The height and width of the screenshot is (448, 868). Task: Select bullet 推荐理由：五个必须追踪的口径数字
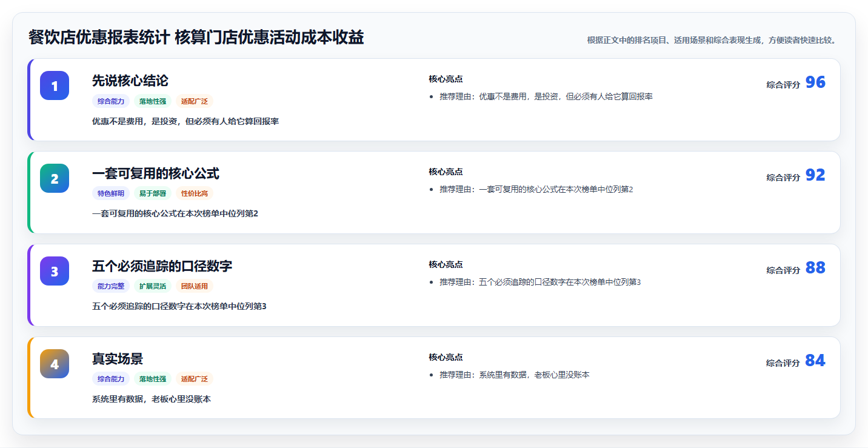click(x=540, y=283)
